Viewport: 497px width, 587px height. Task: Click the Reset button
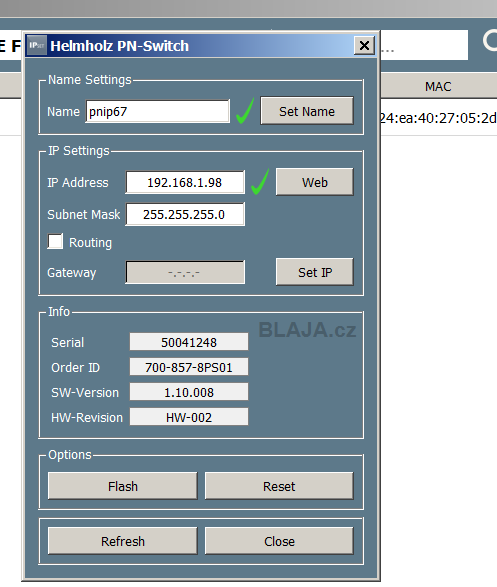pyautogui.click(x=279, y=486)
